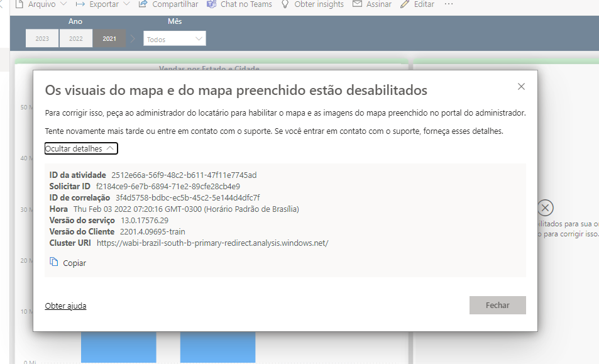The width and height of the screenshot is (599, 364).
Task: Open the Mês Todos dropdown
Action: click(x=175, y=38)
